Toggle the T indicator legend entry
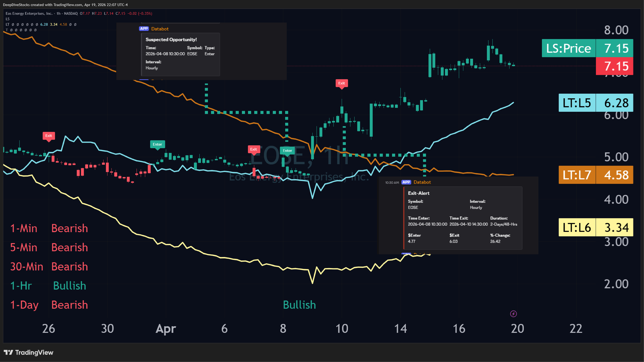This screenshot has width=644, height=362. 7,30
